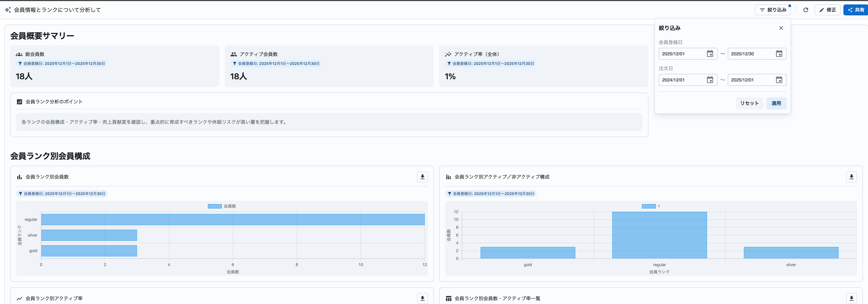
Task: Download the アクティブ/非アクティブ構成 chart
Action: [851, 177]
